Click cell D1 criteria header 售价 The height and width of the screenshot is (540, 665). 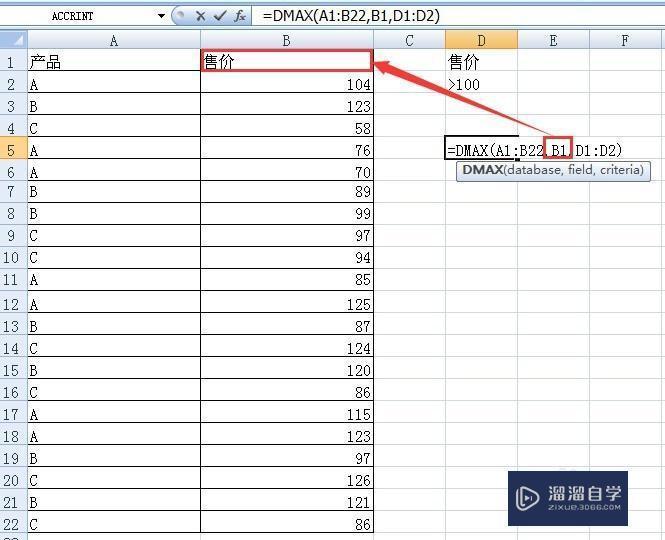pos(481,62)
